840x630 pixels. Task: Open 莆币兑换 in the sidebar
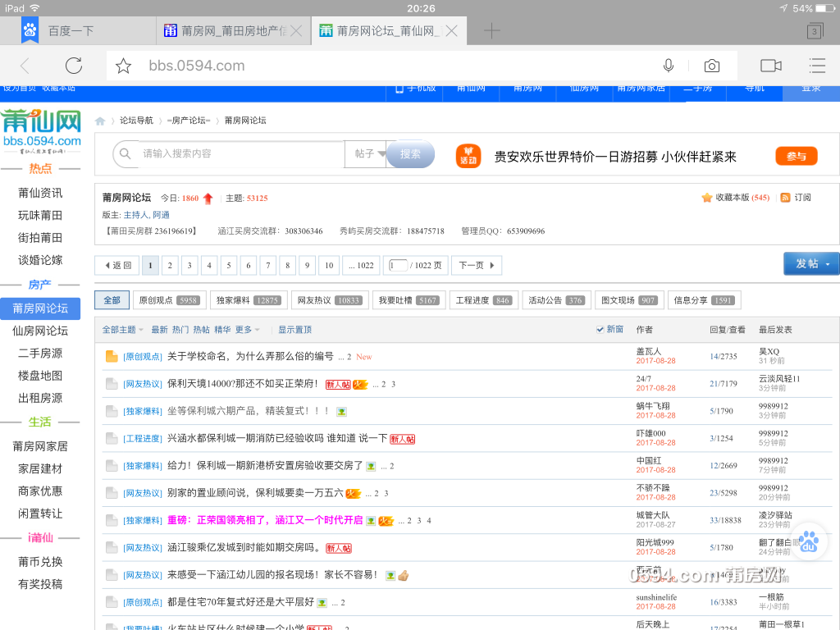(x=40, y=562)
